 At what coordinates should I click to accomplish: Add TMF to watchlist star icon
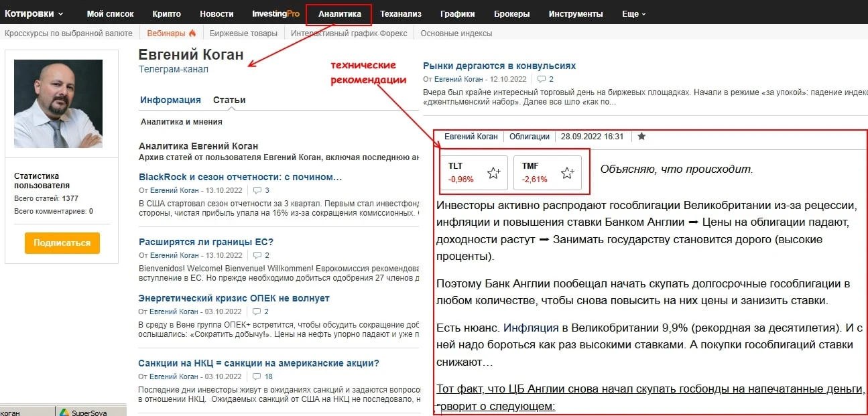point(567,174)
